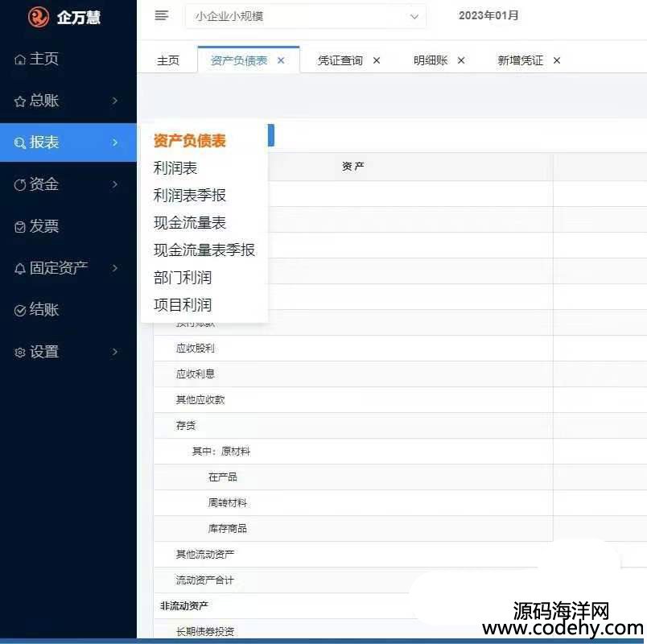Select 利润表 from the reports submenu
This screenshot has width=647, height=644.
[x=175, y=168]
